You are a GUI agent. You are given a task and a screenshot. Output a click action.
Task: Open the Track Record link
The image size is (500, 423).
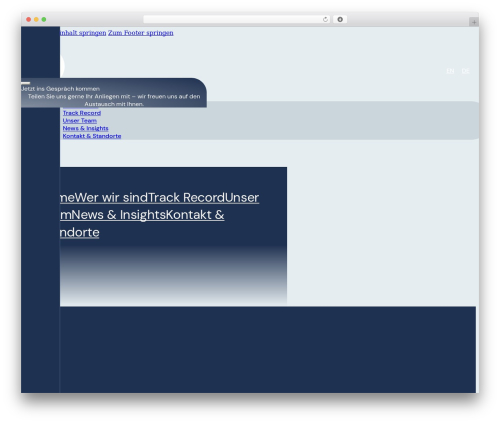click(82, 113)
